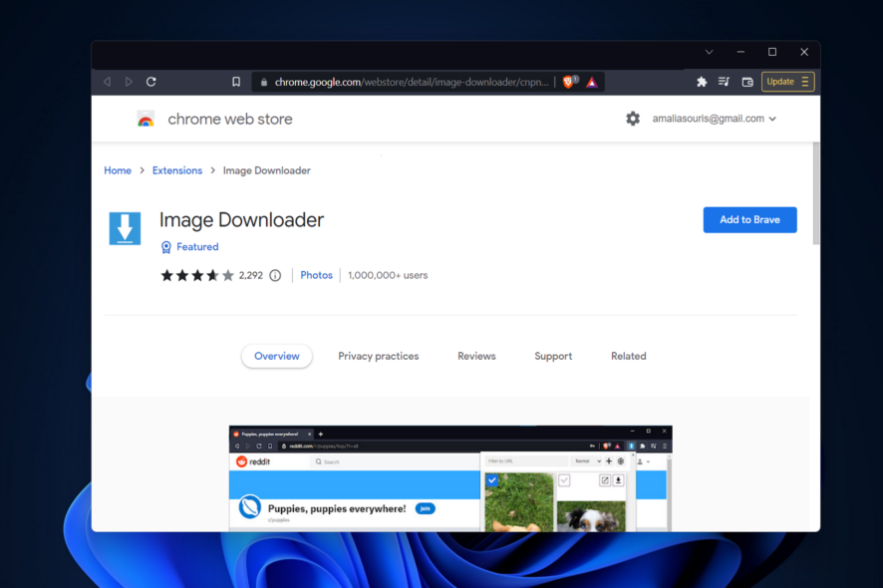
Task: Click the address bar URL
Action: [411, 83]
